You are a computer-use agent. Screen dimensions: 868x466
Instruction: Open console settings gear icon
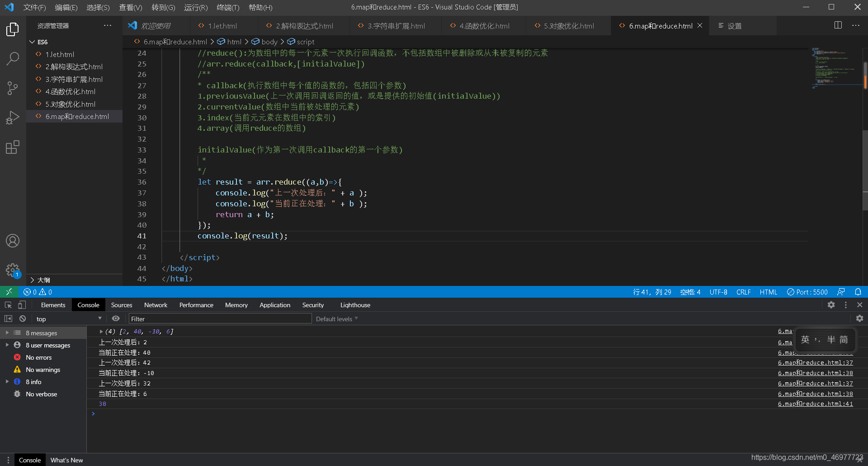pos(859,319)
